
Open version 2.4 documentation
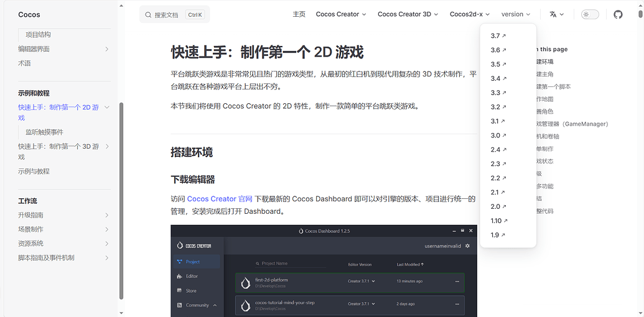[498, 150]
